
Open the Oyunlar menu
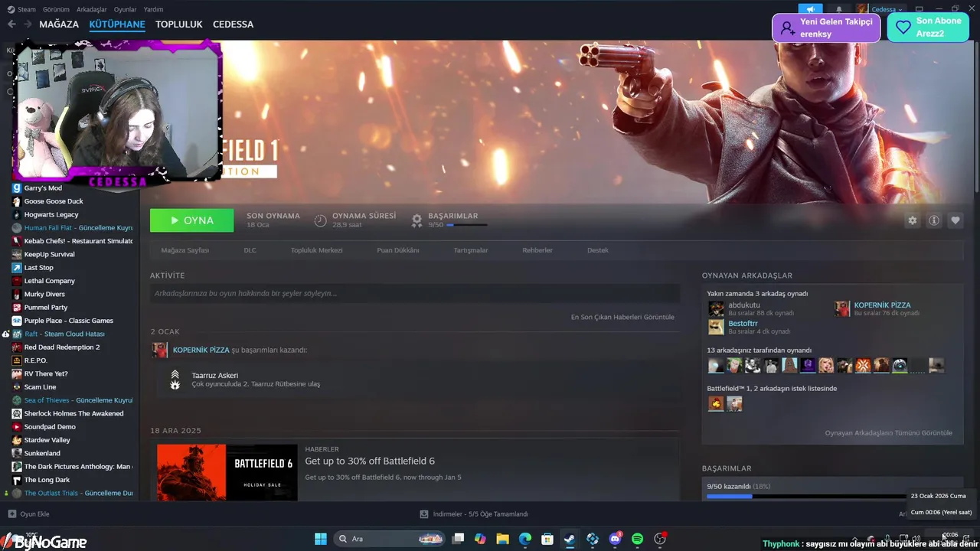126,9
